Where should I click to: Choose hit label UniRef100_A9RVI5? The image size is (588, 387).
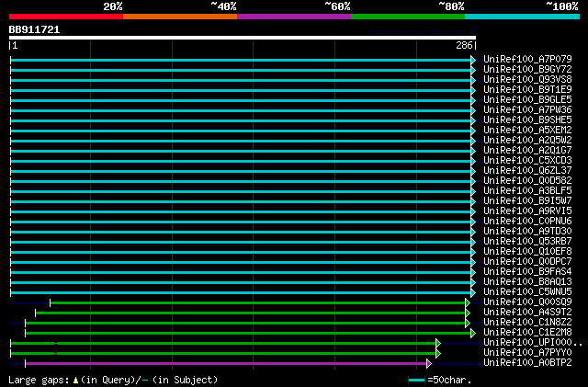[x=527, y=211]
